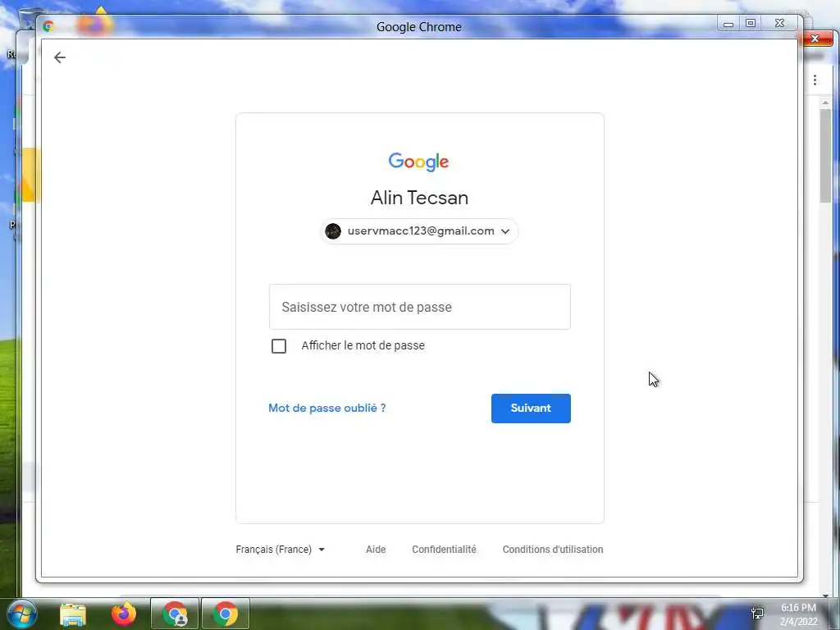840x630 pixels.
Task: Go back using the left arrow icon
Action: 59,57
